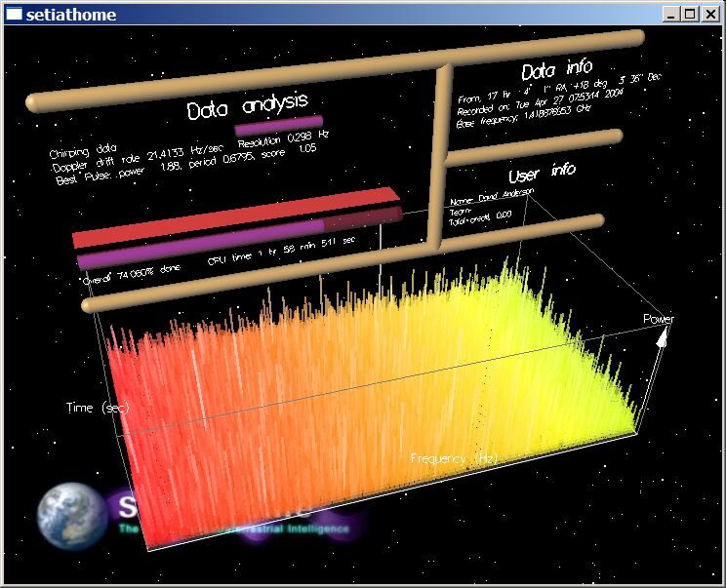Click the setiathome window system icon
The height and width of the screenshot is (588, 726).
pos(14,14)
